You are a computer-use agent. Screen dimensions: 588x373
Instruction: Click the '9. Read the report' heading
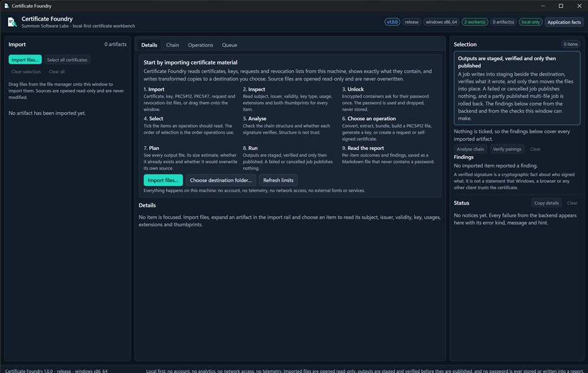click(363, 148)
